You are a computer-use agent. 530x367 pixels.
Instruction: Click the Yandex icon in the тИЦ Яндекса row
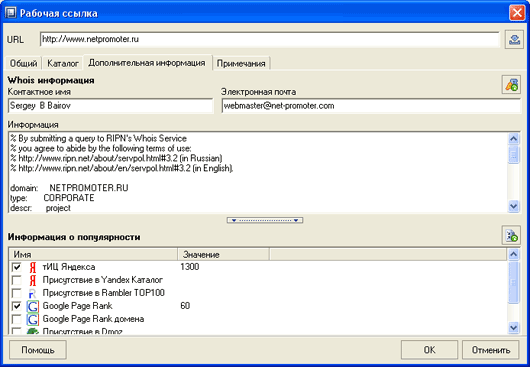point(32,267)
